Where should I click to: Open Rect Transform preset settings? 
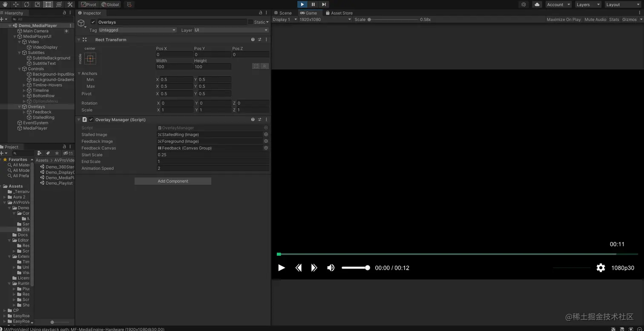259,40
